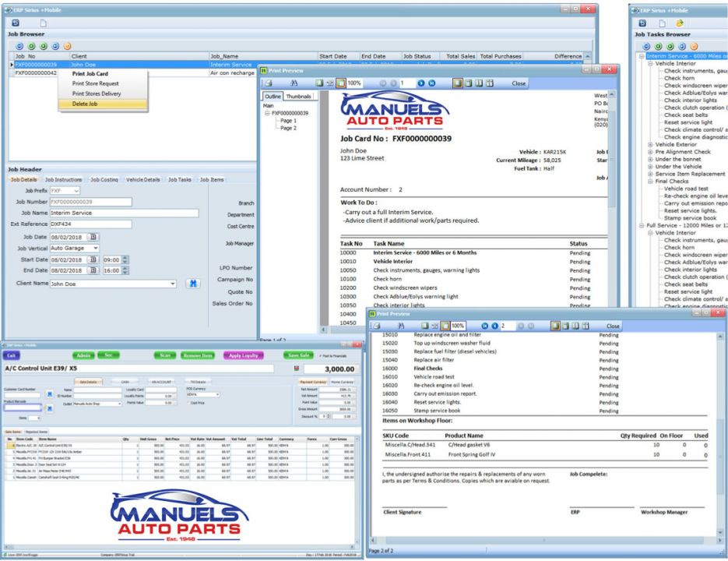Click the new document icon in Job Browser toolbar
The height and width of the screenshot is (561, 728).
[43, 23]
